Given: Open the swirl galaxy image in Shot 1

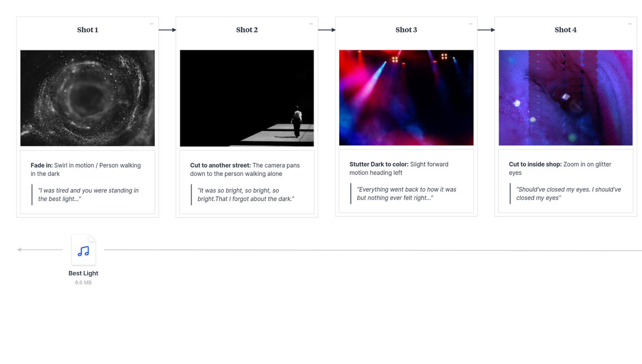Looking at the screenshot, I should pos(88,98).
